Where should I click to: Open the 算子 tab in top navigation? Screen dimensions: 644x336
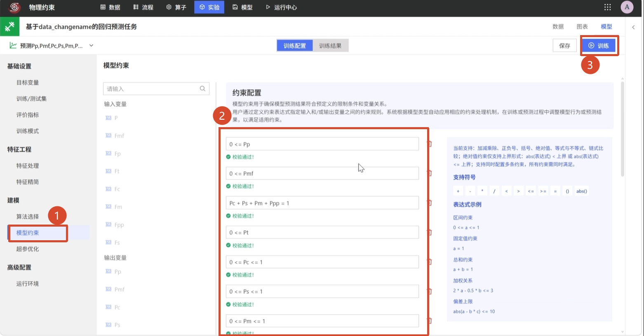(176, 7)
